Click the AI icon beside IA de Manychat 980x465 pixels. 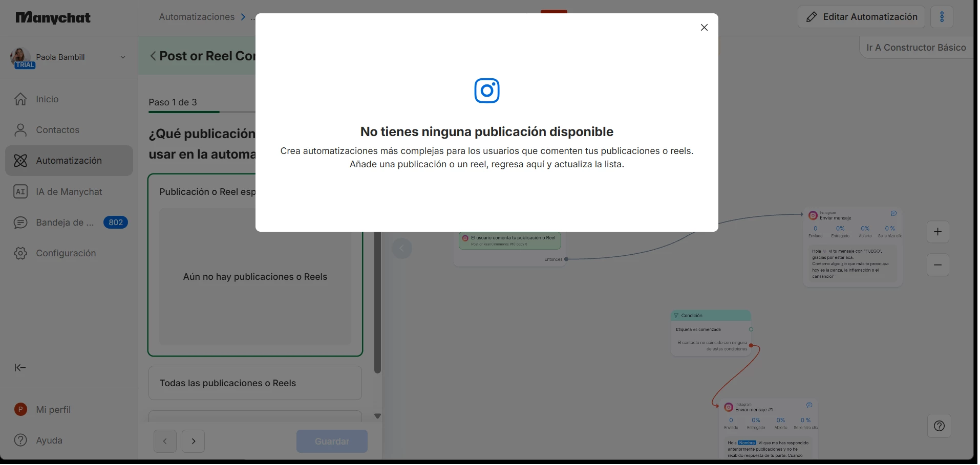pos(20,192)
